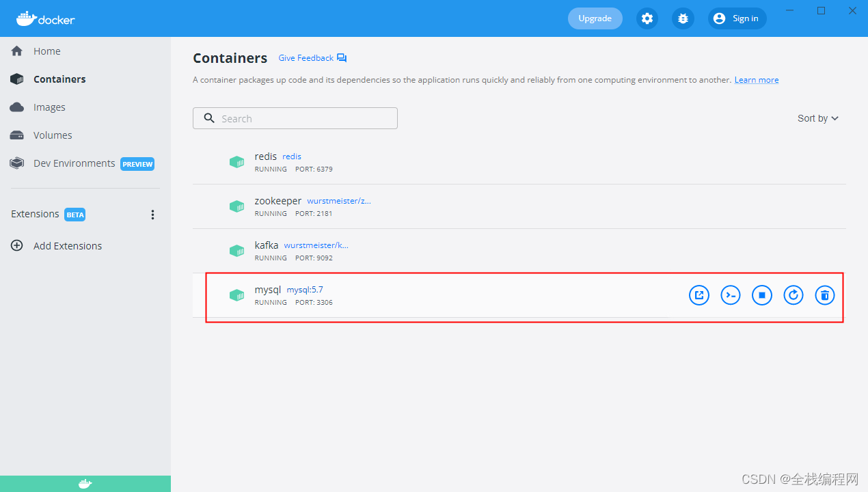Click the PORT: 6379 text
868x492 pixels.
click(x=314, y=169)
